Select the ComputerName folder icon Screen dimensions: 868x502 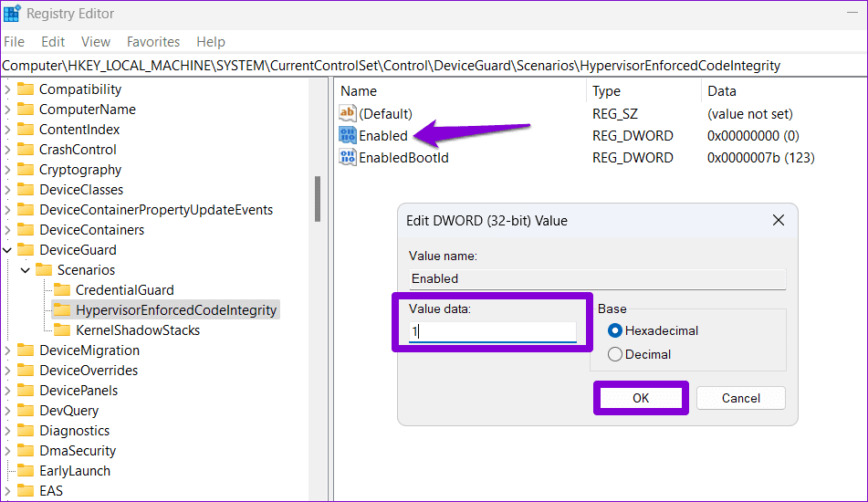[26, 109]
